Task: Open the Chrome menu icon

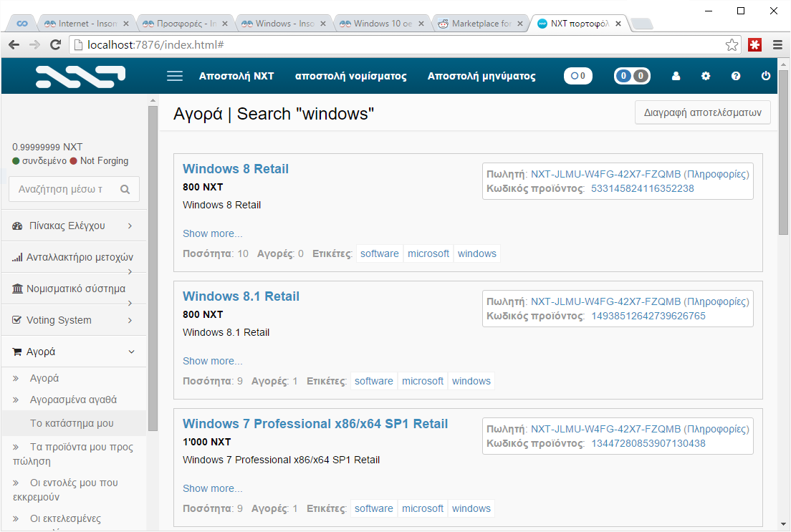Action: 778,45
